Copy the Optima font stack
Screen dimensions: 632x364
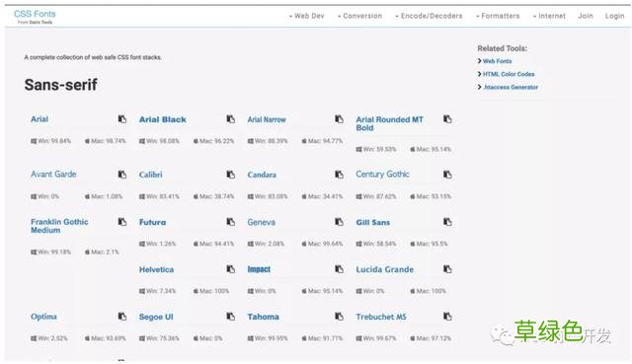[x=122, y=317]
